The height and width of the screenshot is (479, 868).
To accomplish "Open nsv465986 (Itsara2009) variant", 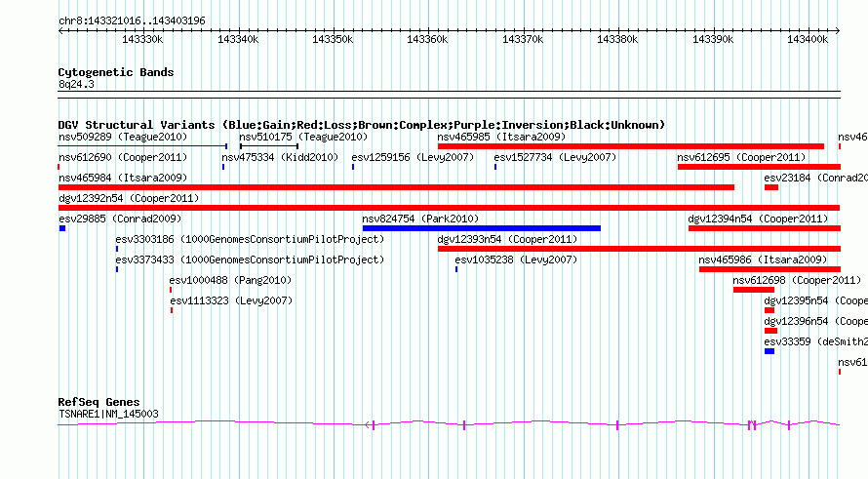I will (763, 259).
